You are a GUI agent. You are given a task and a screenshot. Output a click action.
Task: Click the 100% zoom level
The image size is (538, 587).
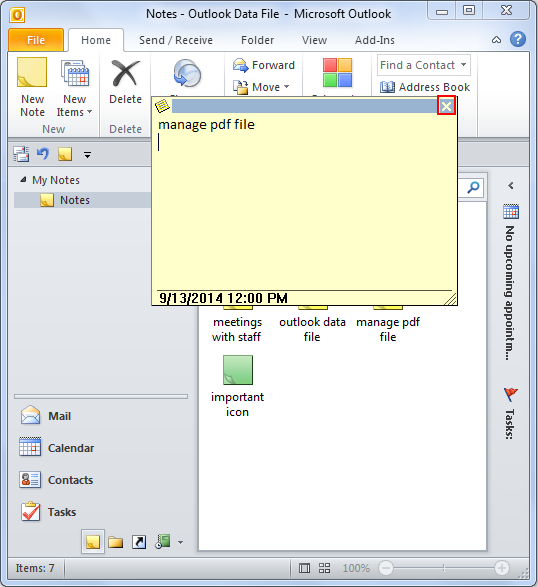click(x=356, y=568)
